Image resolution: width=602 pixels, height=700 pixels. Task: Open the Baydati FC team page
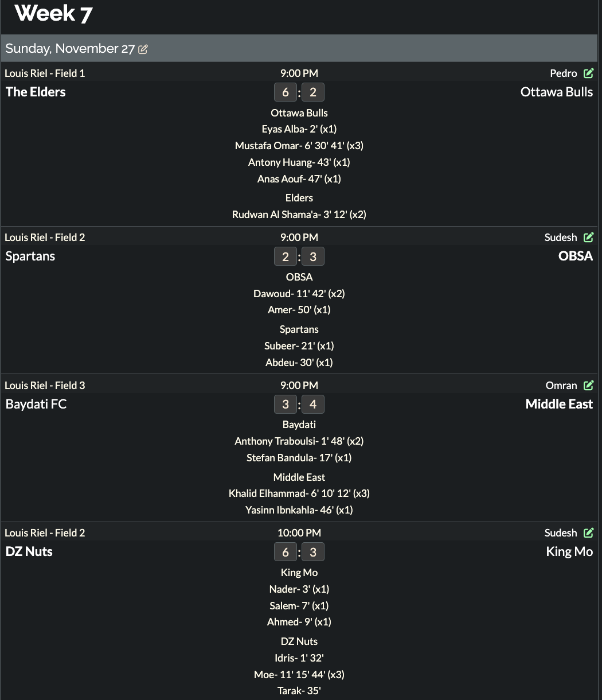pyautogui.click(x=36, y=404)
